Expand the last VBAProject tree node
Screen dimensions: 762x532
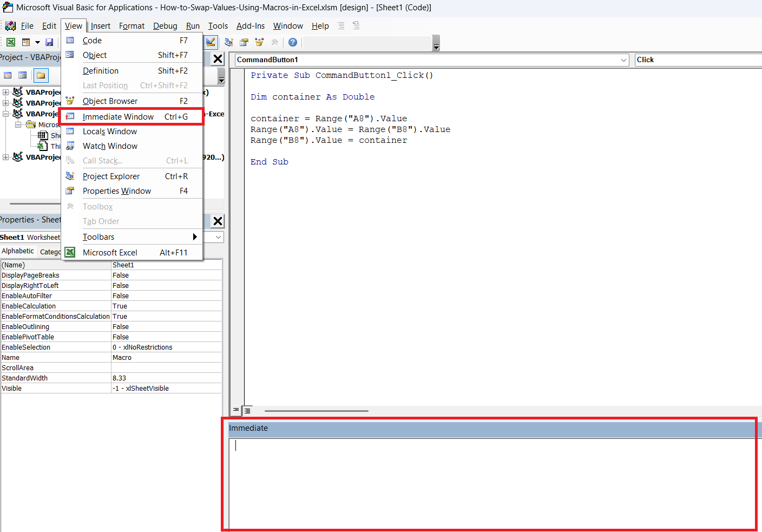click(5, 157)
